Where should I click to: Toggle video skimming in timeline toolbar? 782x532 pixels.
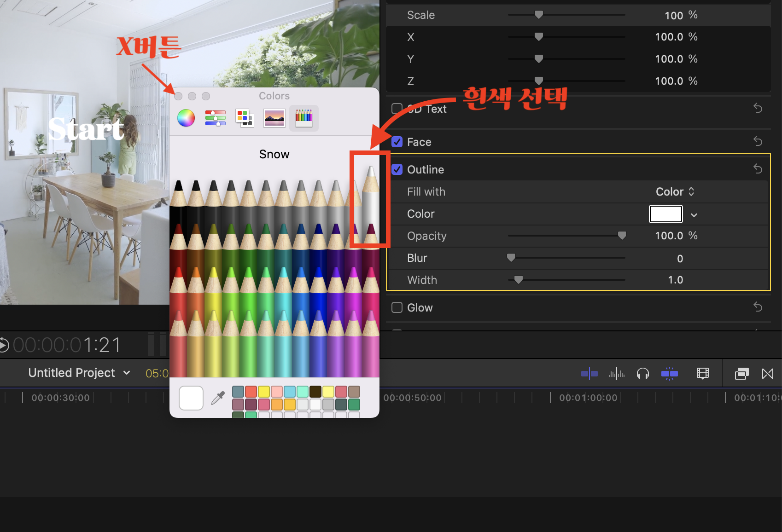(589, 374)
